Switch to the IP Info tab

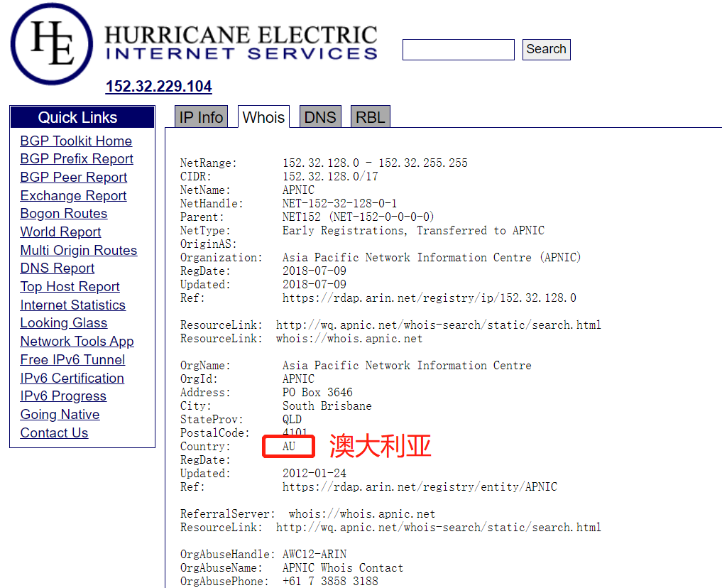pyautogui.click(x=201, y=117)
